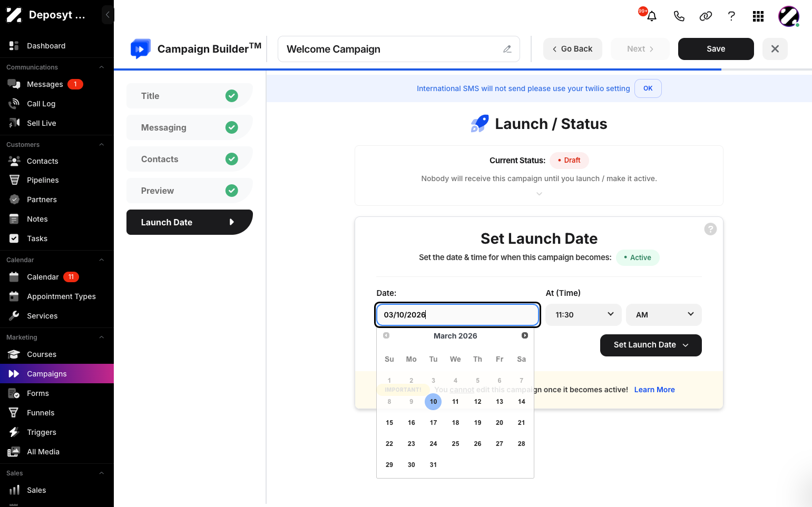Expand the current status details chevron
The width and height of the screenshot is (812, 507).
pos(539,194)
